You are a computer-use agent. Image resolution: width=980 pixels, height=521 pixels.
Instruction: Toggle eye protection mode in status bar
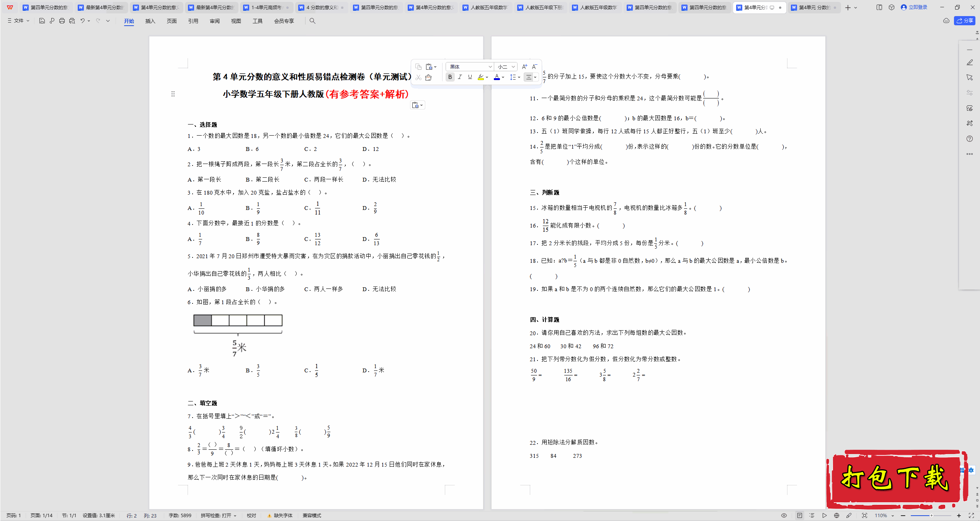pos(784,516)
